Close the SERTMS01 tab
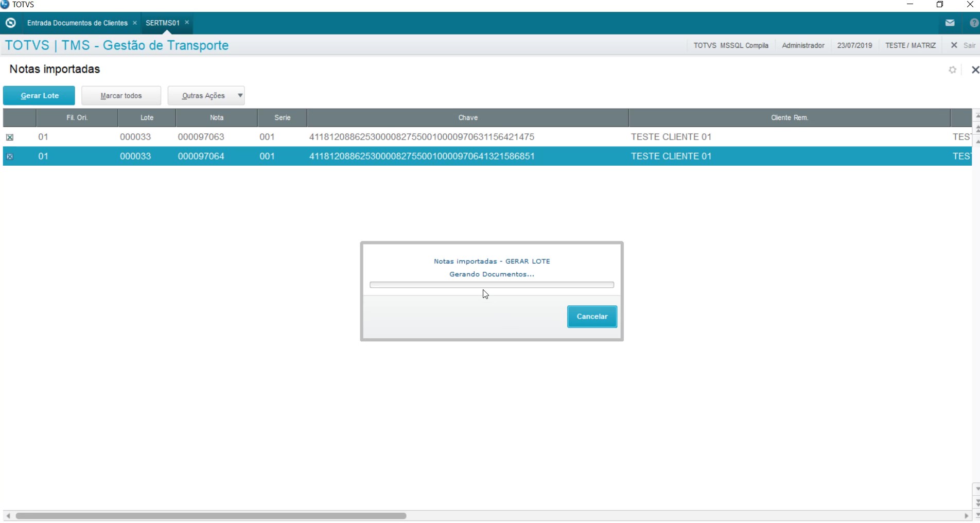This screenshot has width=980, height=523. 187,22
